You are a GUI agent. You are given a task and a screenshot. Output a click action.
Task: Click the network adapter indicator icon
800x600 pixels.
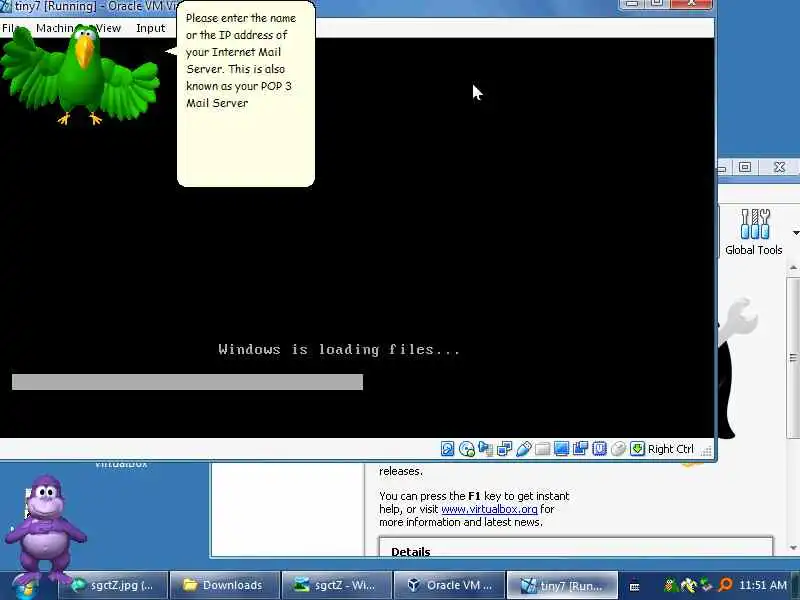click(x=505, y=448)
